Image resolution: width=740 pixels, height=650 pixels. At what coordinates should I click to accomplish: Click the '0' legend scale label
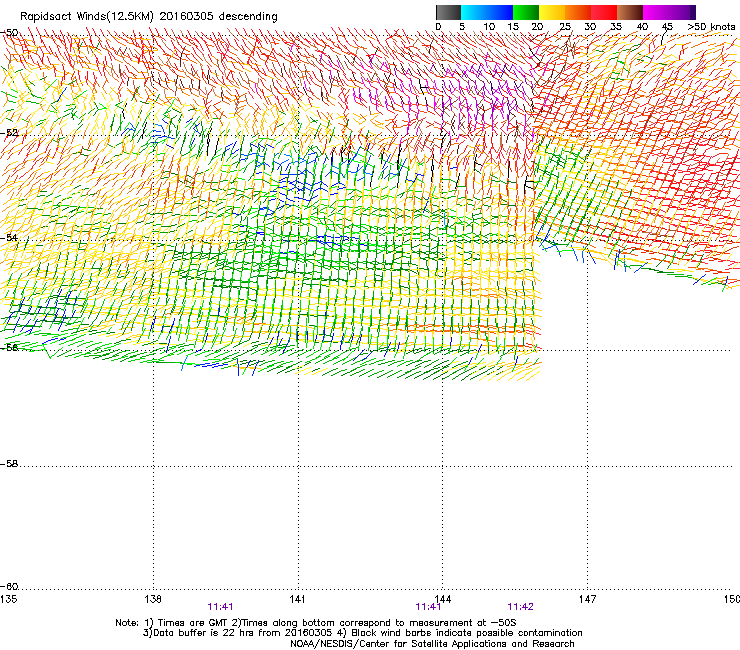(438, 27)
